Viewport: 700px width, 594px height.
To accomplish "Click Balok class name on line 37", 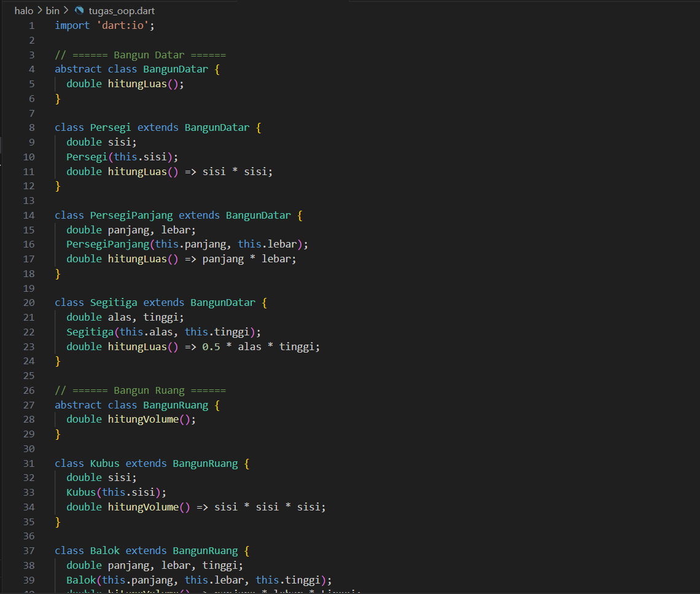I will (104, 550).
